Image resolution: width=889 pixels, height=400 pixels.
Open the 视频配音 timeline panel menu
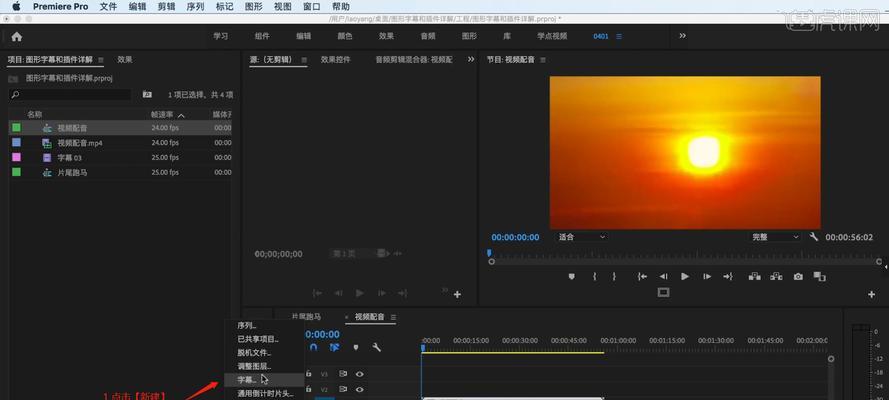click(x=393, y=317)
